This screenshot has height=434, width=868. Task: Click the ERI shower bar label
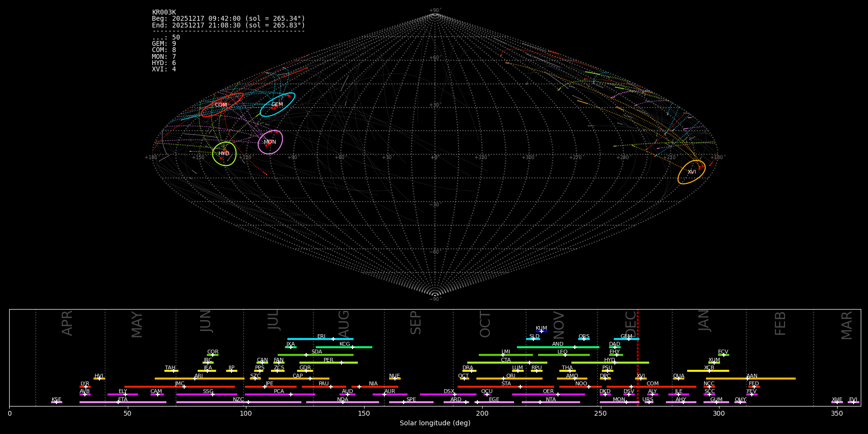pos(322,337)
